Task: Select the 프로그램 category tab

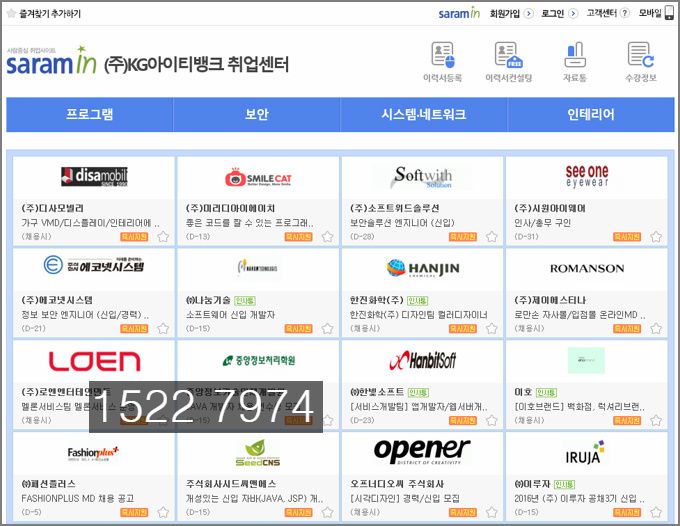Action: click(x=90, y=114)
